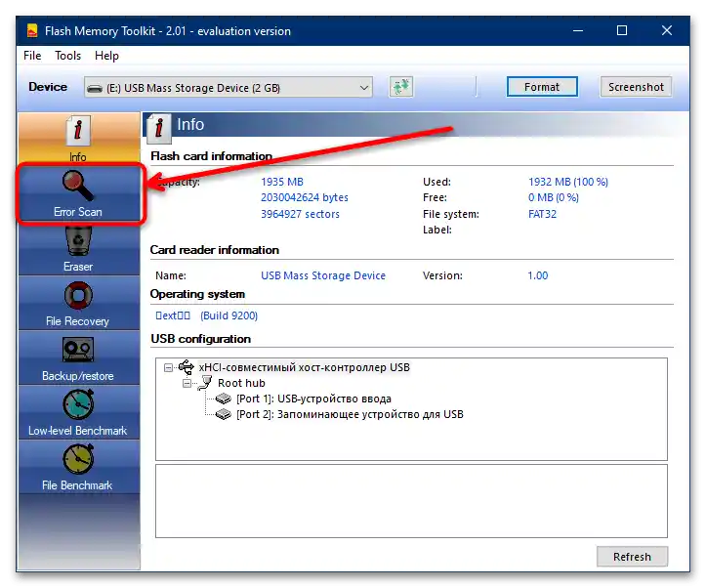Click the empty details box below USB tree
706x588 pixels.
pyautogui.click(x=411, y=501)
